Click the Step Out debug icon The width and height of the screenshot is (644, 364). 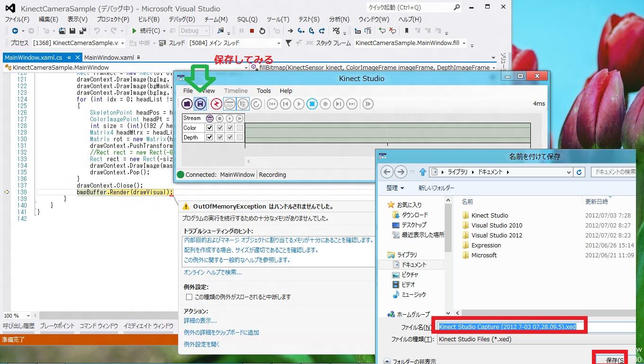[322, 31]
